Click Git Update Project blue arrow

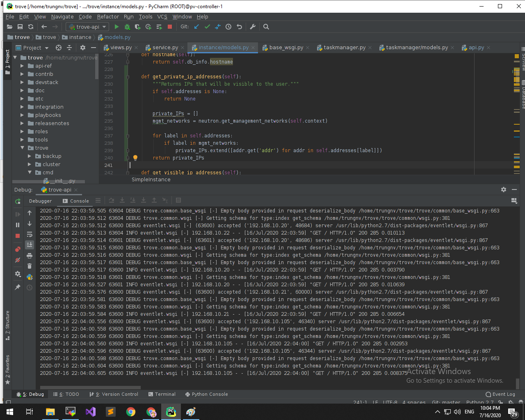(x=196, y=27)
